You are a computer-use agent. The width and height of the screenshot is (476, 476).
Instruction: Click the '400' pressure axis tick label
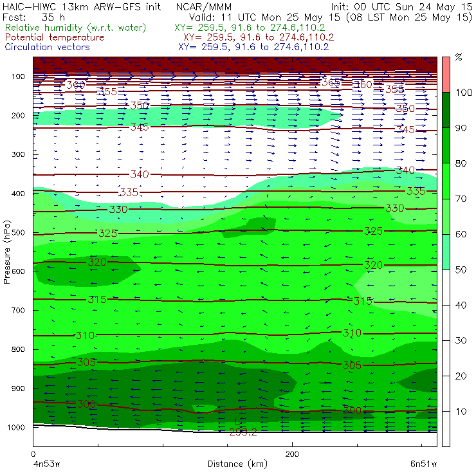pyautogui.click(x=18, y=194)
